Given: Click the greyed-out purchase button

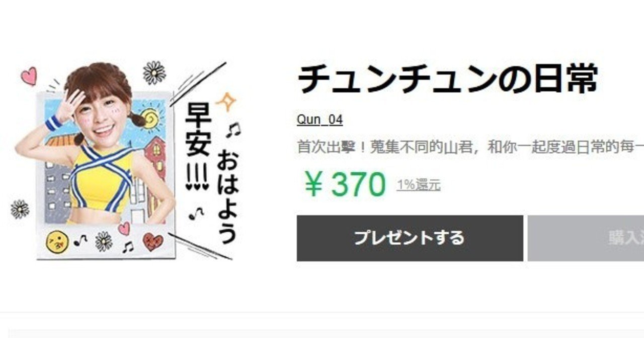Looking at the screenshot, I should pos(586,238).
